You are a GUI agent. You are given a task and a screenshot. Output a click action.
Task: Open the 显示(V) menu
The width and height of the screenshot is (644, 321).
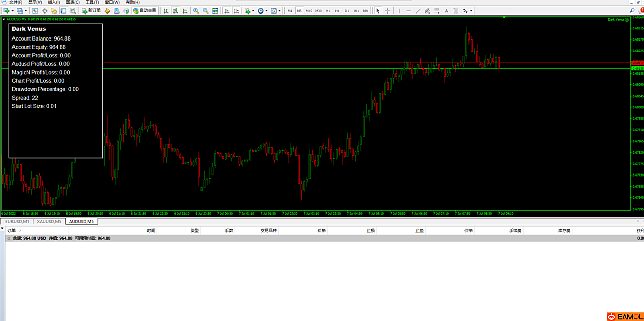35,2
